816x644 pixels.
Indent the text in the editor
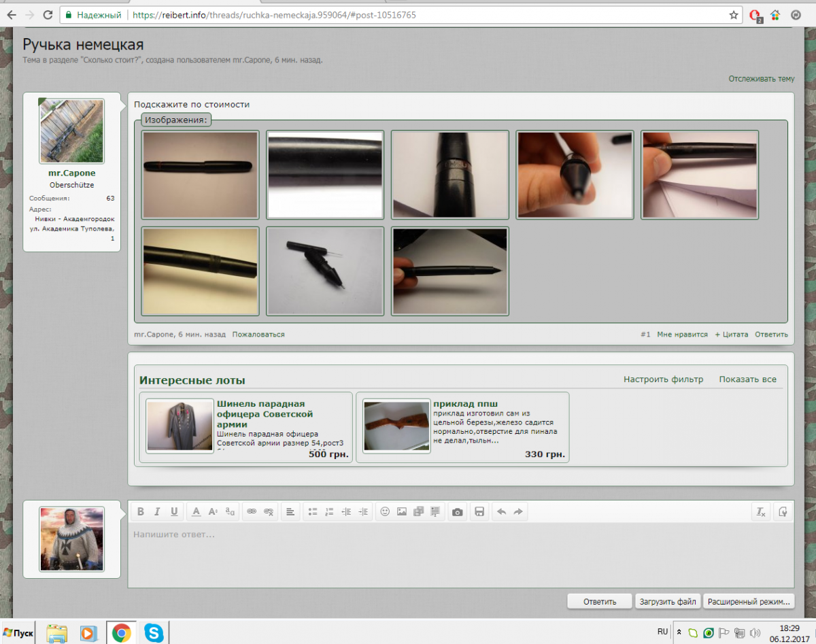click(363, 511)
